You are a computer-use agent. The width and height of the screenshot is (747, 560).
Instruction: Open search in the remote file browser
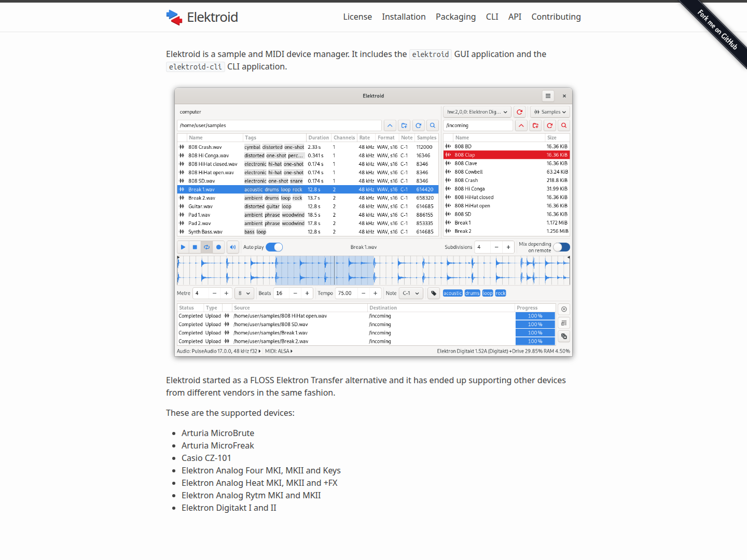tap(564, 125)
